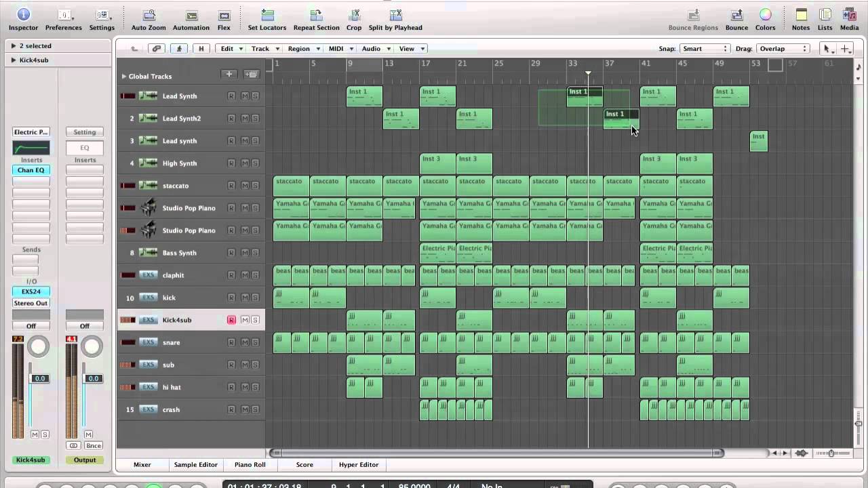Expand the Kick4sub track parameters

[14, 60]
